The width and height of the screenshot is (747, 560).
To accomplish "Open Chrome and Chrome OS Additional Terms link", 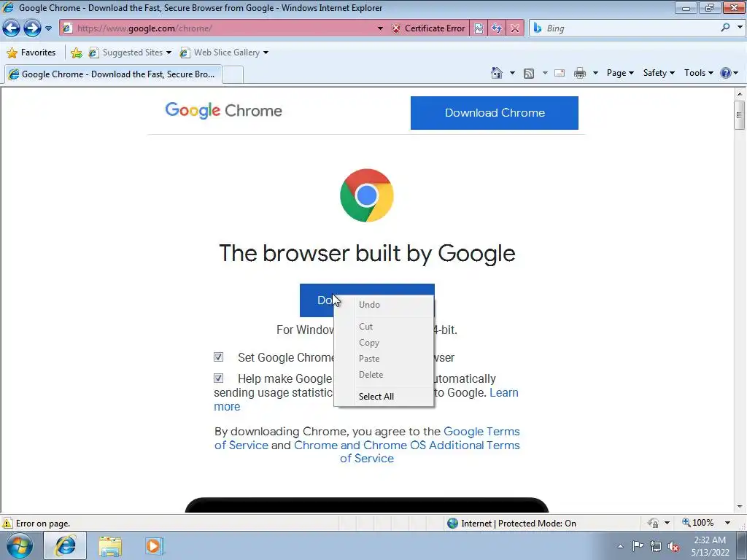I will (406, 446).
